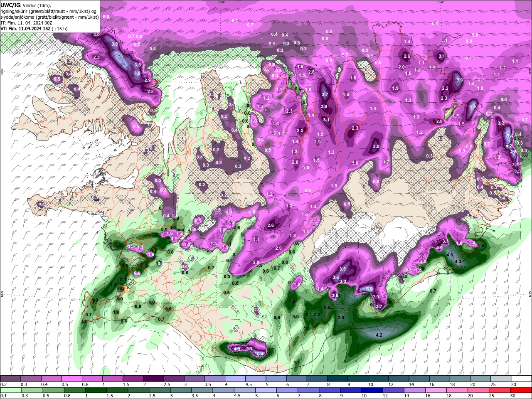This screenshot has width=532, height=399.
Task: Click the '12' label on the upper scale
Action: click(391, 384)
